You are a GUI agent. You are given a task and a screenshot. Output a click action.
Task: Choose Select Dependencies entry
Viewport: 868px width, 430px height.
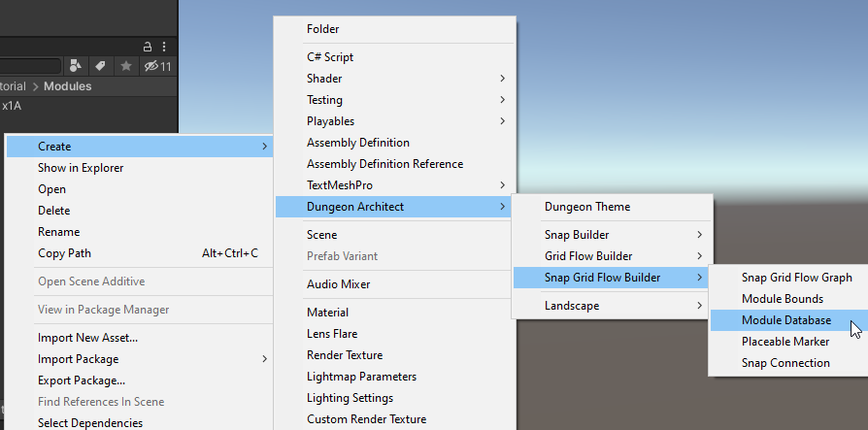140,423
